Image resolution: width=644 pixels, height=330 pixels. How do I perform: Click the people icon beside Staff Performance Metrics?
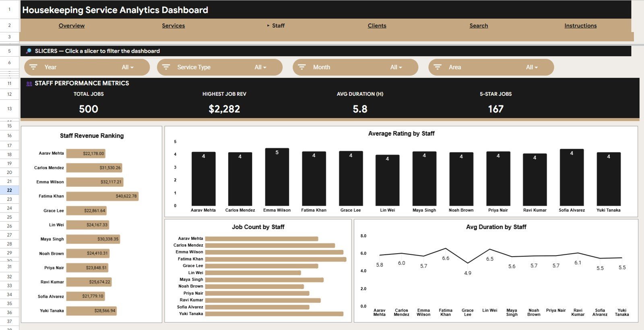pos(29,83)
